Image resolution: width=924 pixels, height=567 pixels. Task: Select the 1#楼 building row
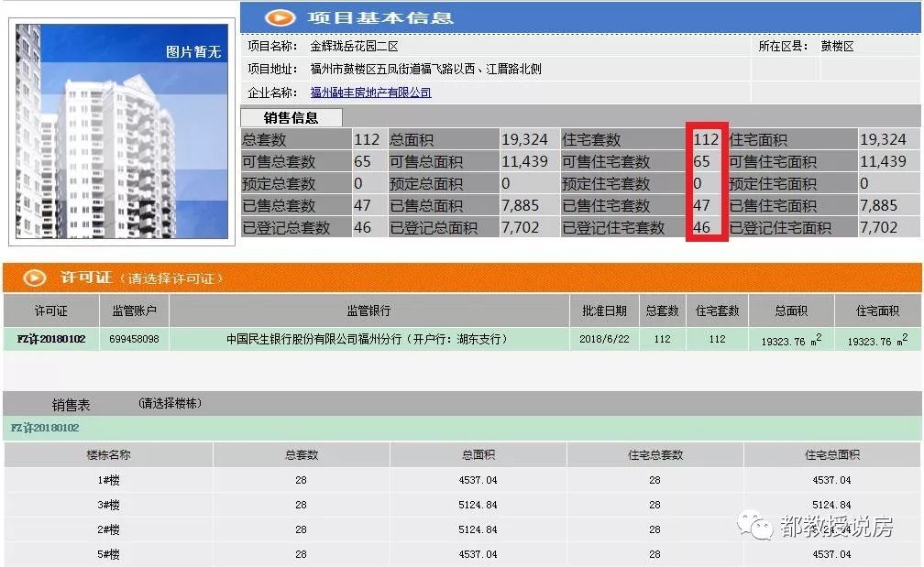[x=110, y=479]
